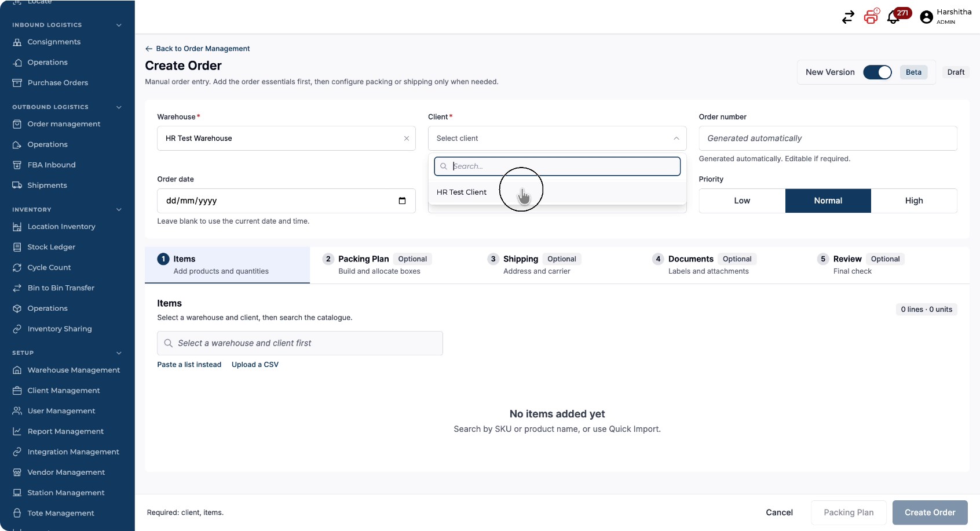Switch to the Packing Plan step
This screenshot has width=980, height=531.
(x=392, y=265)
